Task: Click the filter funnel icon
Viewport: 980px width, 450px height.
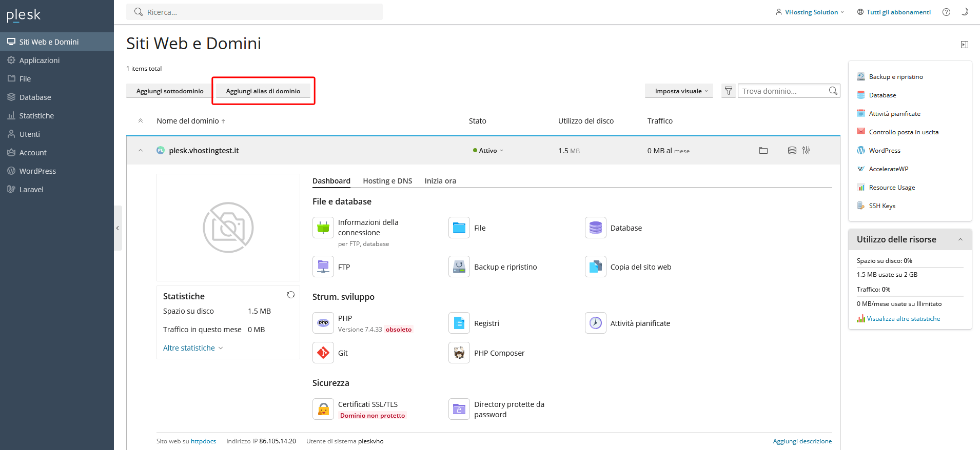Action: [x=729, y=91]
